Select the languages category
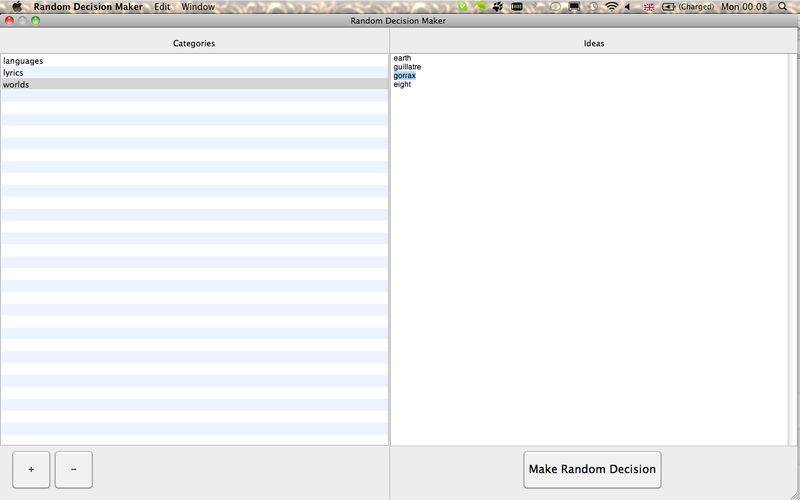Screen dimensions: 800x500 click(194, 61)
